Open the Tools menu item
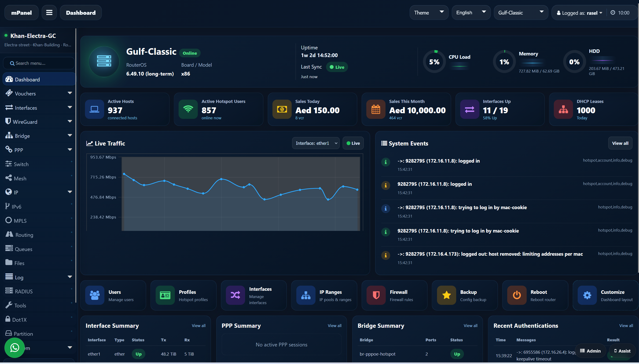 (x=39, y=305)
